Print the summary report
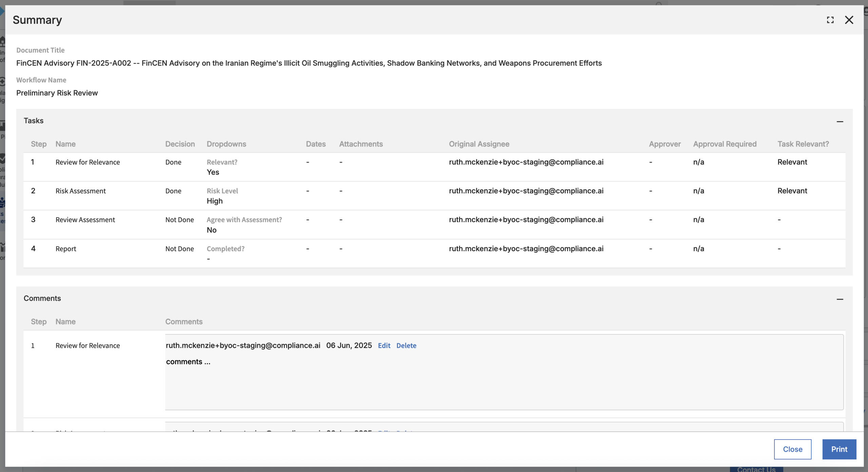Screen dimensions: 868x472 [x=839, y=449]
